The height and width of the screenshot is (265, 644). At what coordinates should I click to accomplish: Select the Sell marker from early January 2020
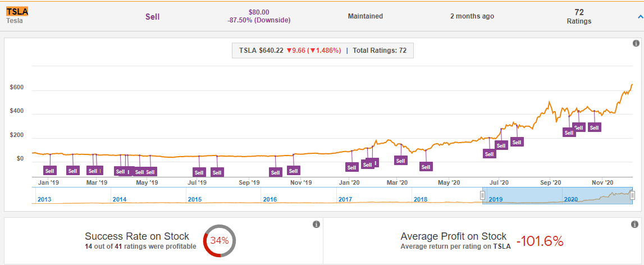(x=352, y=167)
